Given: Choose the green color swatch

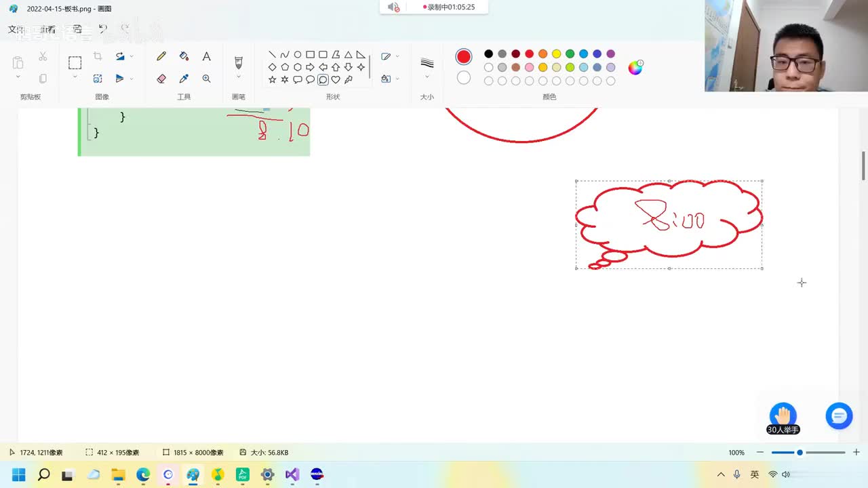Looking at the screenshot, I should tap(570, 54).
